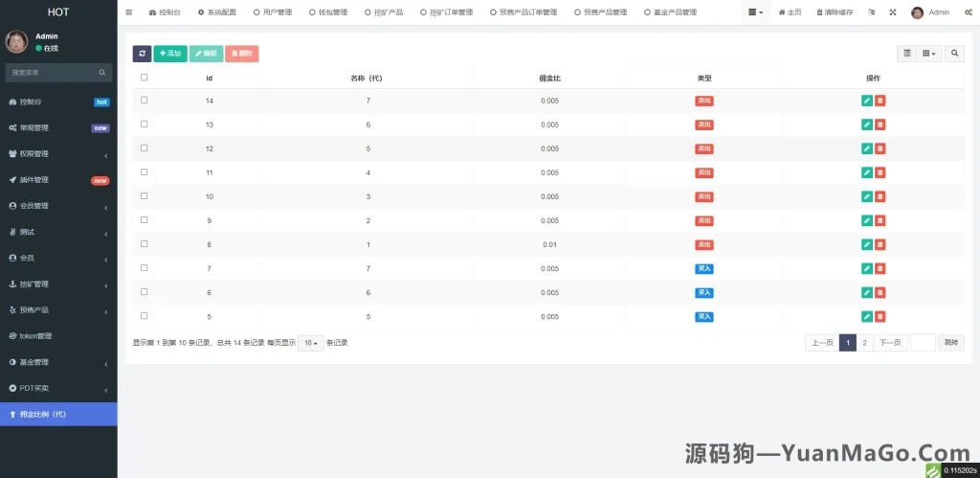Screen dimensions: 980x478
Task: Check the checkbox for row Id 13
Action: (145, 124)
